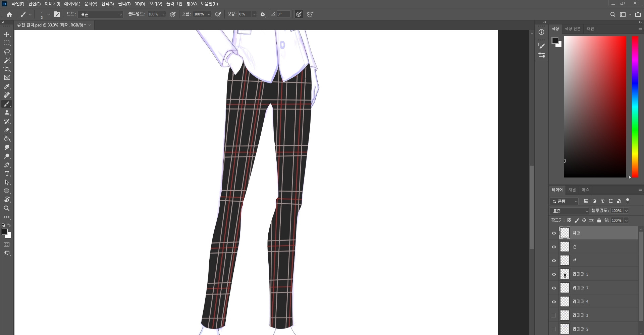The width and height of the screenshot is (644, 335).
Task: Switch to the 색상 견본 tab
Action: coord(573,29)
